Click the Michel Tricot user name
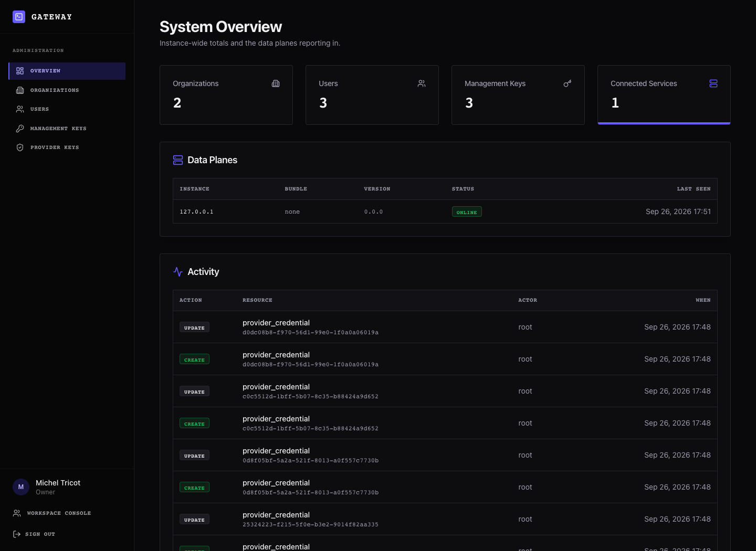Viewport: 756px width, 551px height. (58, 483)
